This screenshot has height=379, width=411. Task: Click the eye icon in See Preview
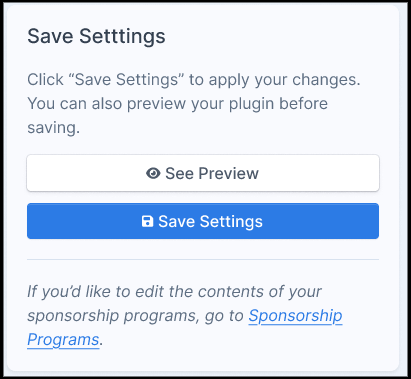point(153,173)
